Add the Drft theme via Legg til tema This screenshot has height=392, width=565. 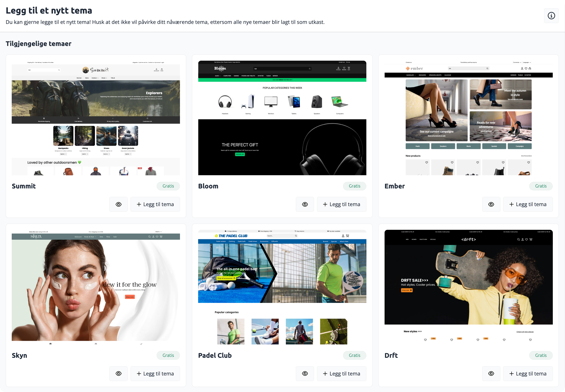528,374
